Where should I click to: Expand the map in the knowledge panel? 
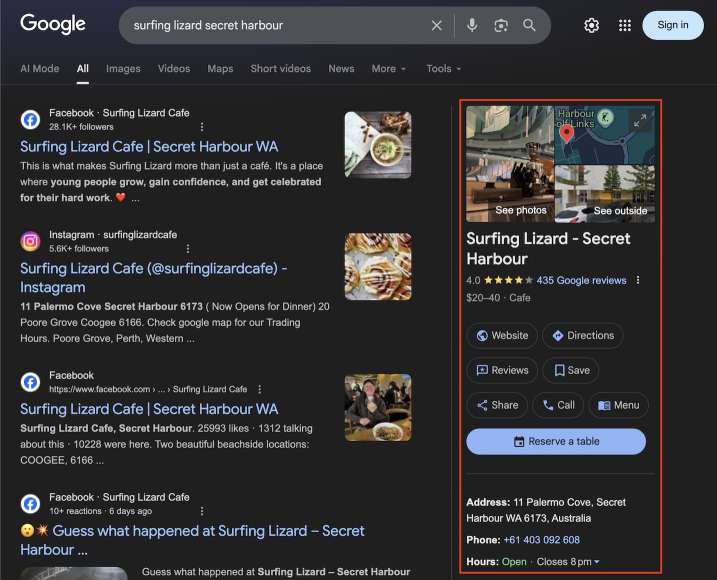click(x=640, y=120)
